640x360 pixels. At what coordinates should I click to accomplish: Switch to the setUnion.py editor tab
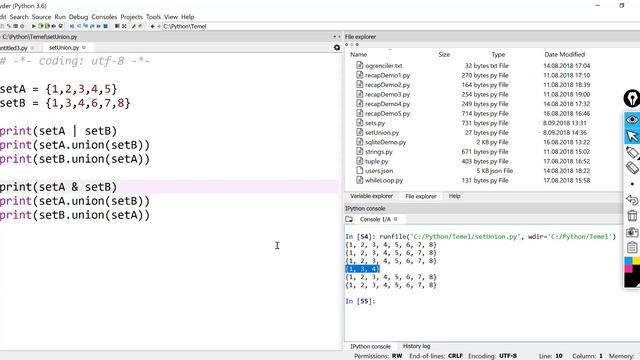pos(64,48)
